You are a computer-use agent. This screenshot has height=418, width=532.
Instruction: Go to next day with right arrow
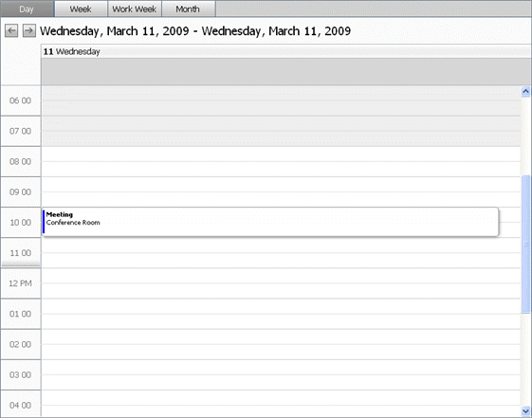coord(29,31)
